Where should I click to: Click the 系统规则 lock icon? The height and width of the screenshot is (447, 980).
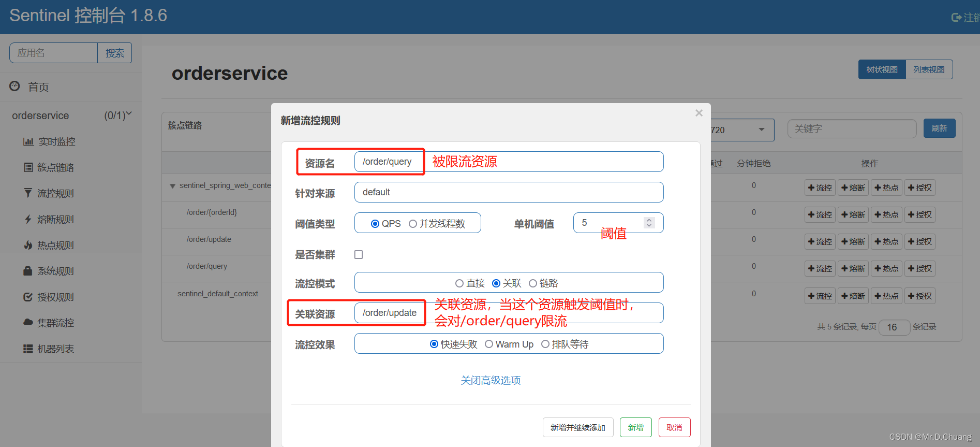click(28, 271)
